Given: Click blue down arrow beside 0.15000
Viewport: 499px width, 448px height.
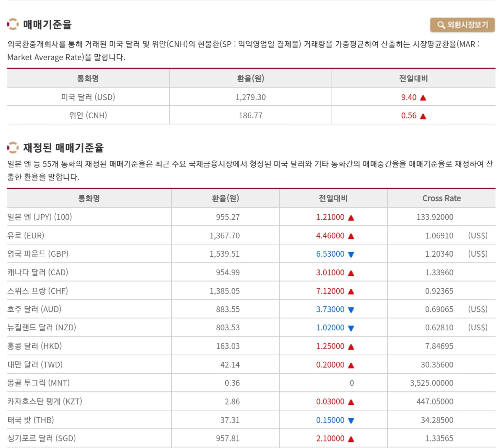Looking at the screenshot, I should pyautogui.click(x=351, y=420).
